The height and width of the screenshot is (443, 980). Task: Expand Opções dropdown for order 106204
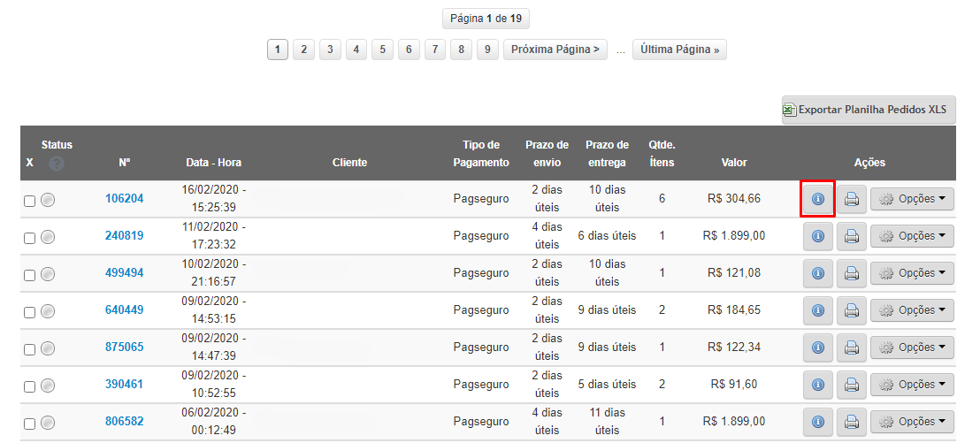point(913,199)
